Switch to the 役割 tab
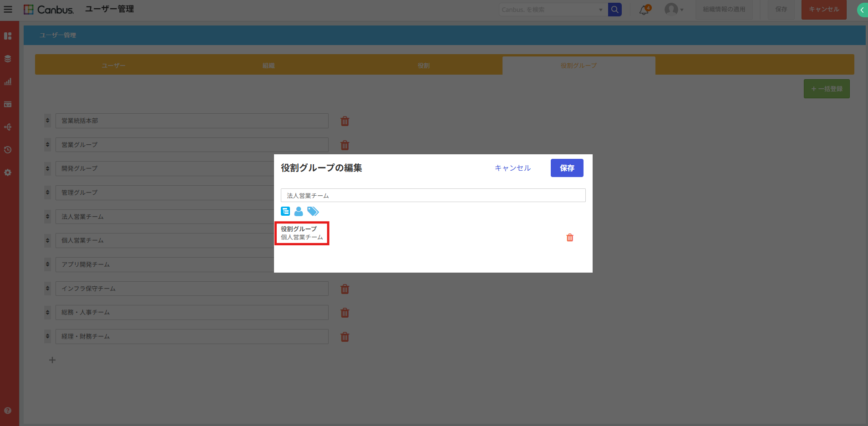The width and height of the screenshot is (868, 426). click(424, 66)
